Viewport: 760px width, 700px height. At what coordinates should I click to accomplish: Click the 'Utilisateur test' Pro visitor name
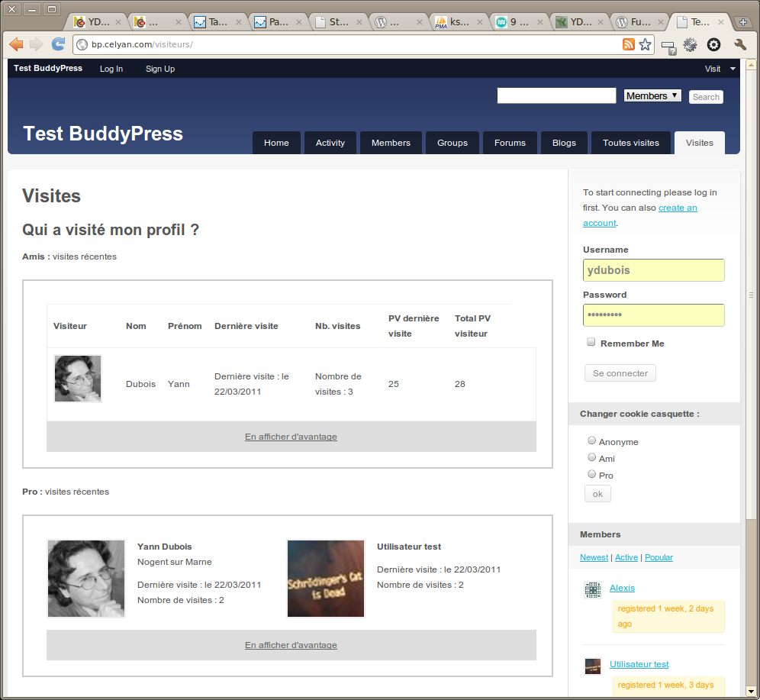(409, 547)
